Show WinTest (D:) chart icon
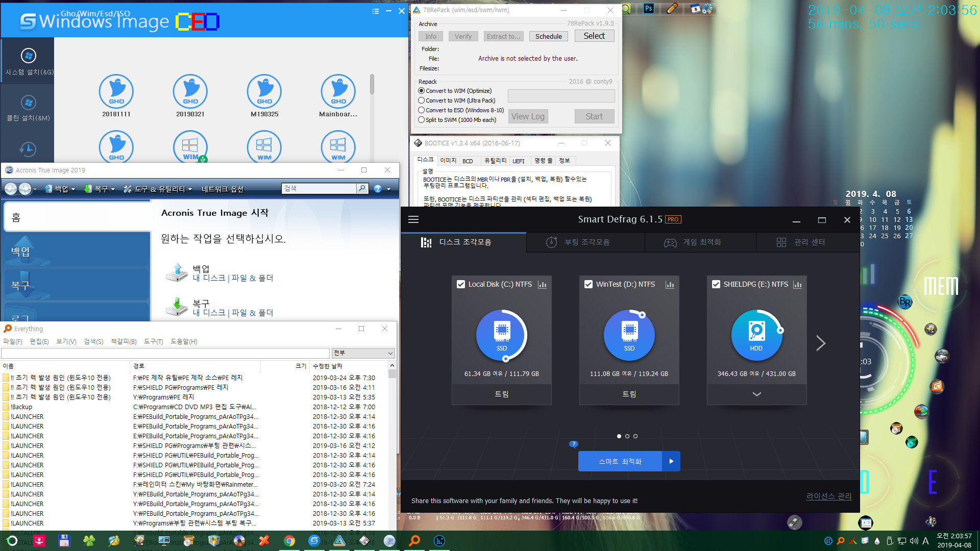980x551 pixels. [670, 285]
